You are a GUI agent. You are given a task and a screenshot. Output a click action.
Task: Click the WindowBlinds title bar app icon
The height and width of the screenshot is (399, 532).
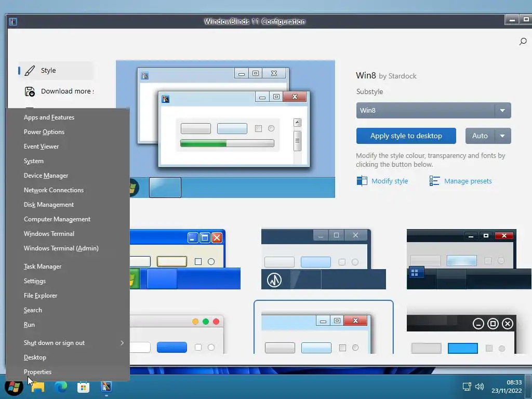(13, 21)
